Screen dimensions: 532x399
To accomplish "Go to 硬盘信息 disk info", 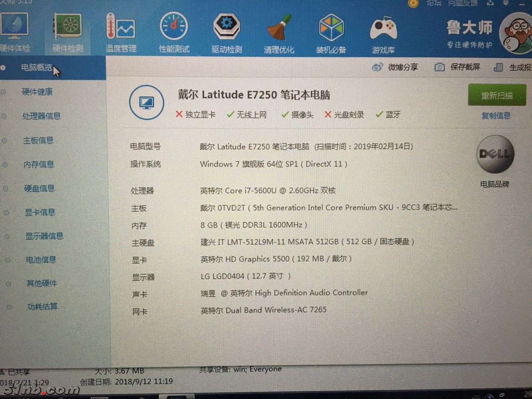I will (39, 189).
